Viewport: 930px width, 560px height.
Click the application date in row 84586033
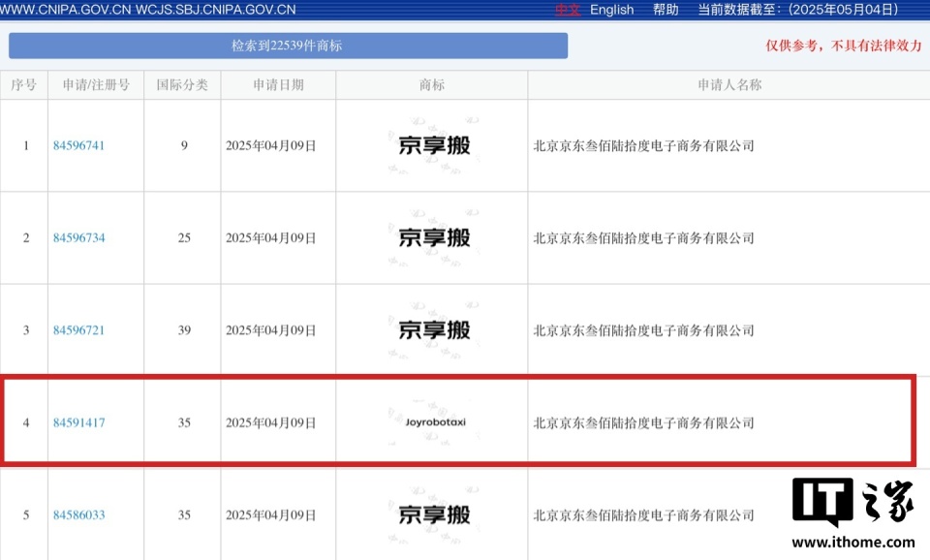(270, 514)
